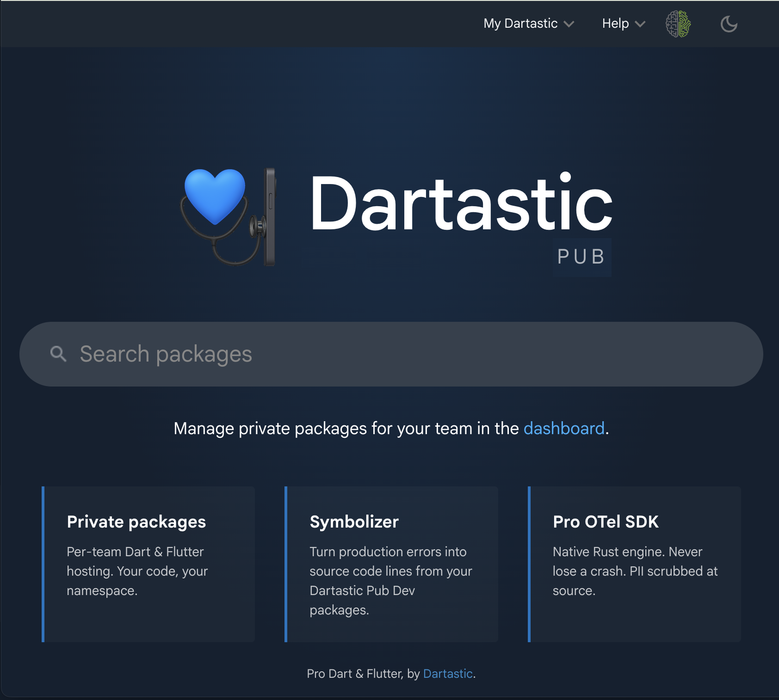779x700 pixels.
Task: Expand the My Dartastic chevron arrow
Action: click(x=569, y=24)
